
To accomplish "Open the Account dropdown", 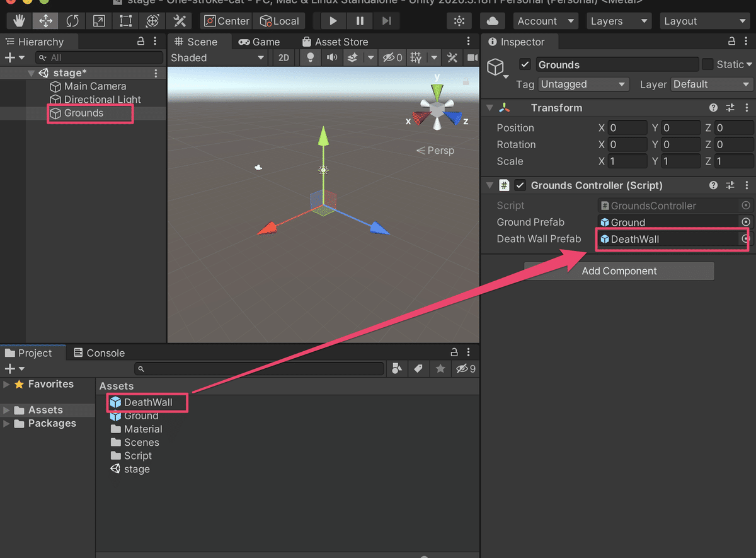I will coord(546,21).
